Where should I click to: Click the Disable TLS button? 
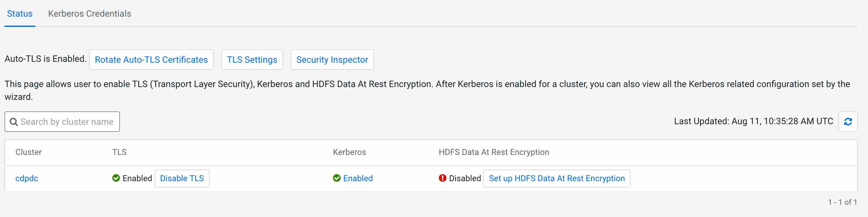coord(182,178)
